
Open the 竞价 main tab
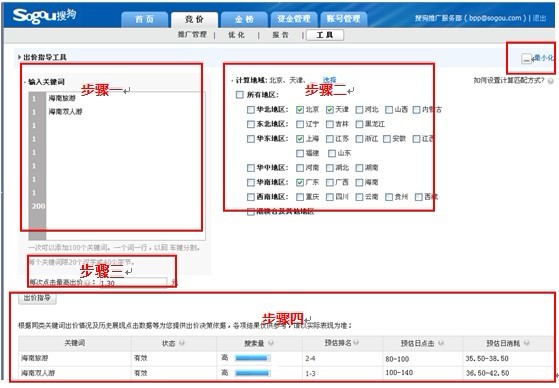(x=194, y=19)
